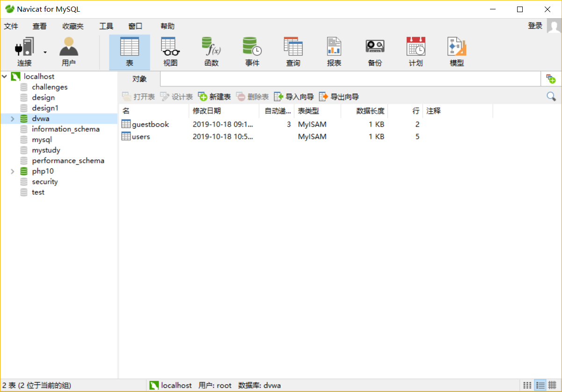Click the php10 database icon

[24, 171]
